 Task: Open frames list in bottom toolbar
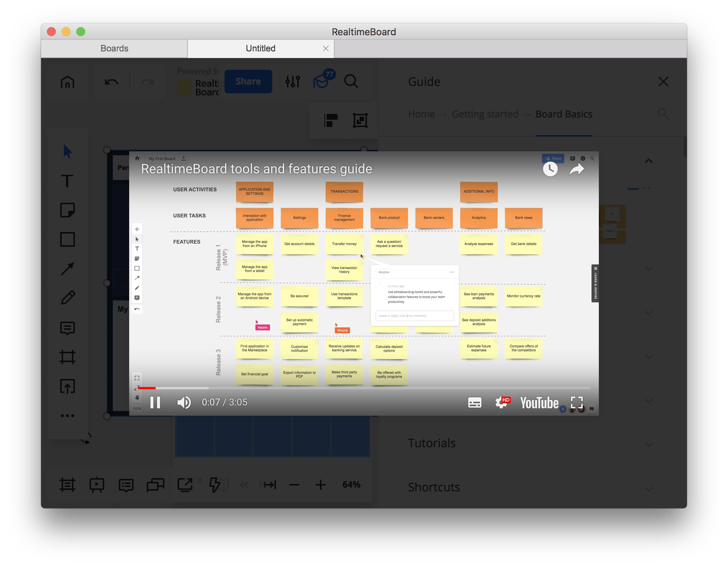tap(68, 485)
